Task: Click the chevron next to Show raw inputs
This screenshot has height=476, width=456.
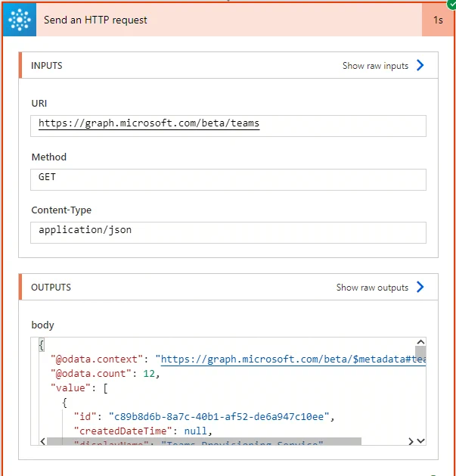Action: pyautogui.click(x=420, y=65)
